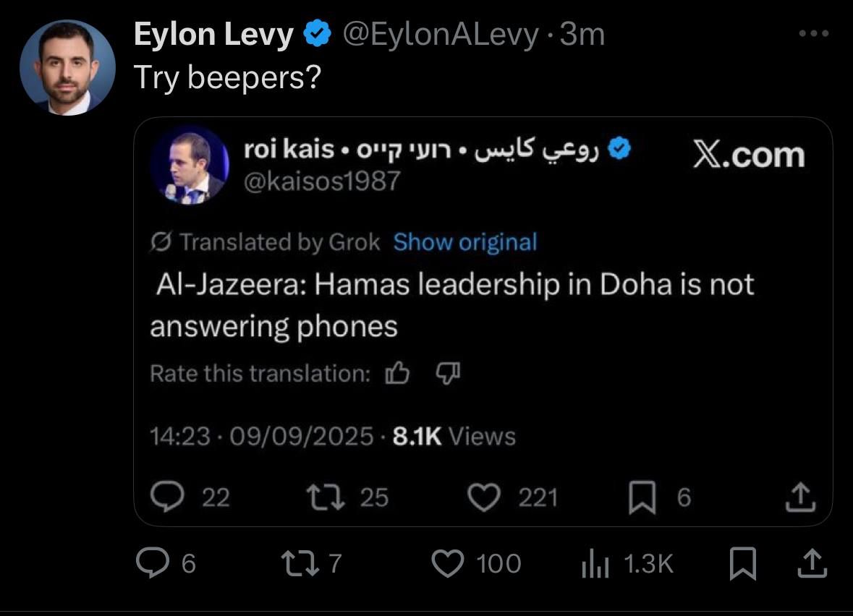Open Eylon Levy's profile picture
853x616 pixels.
[x=67, y=67]
